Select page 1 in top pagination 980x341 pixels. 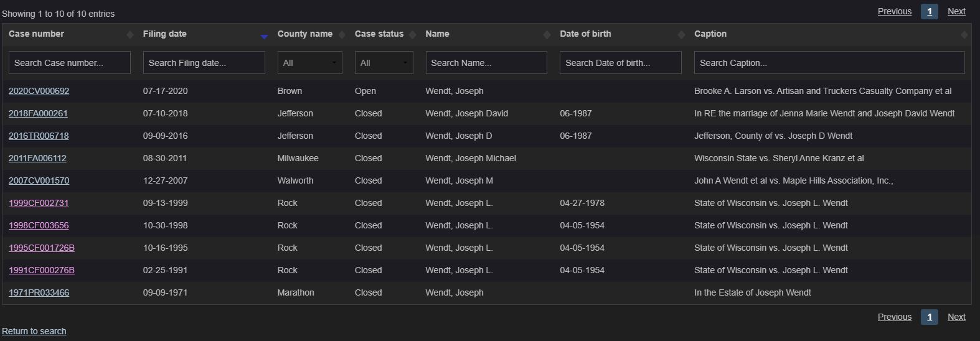pos(929,11)
